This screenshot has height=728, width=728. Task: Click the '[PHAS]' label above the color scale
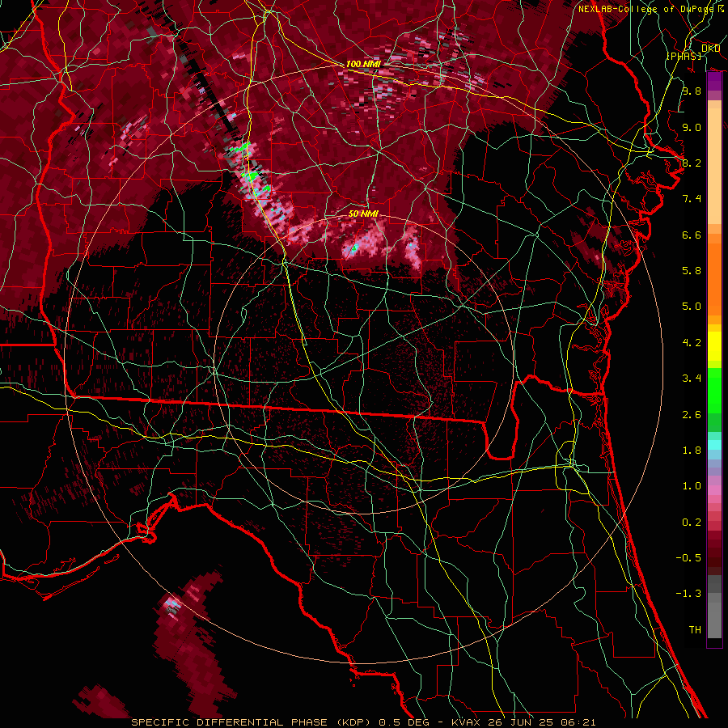[684, 56]
